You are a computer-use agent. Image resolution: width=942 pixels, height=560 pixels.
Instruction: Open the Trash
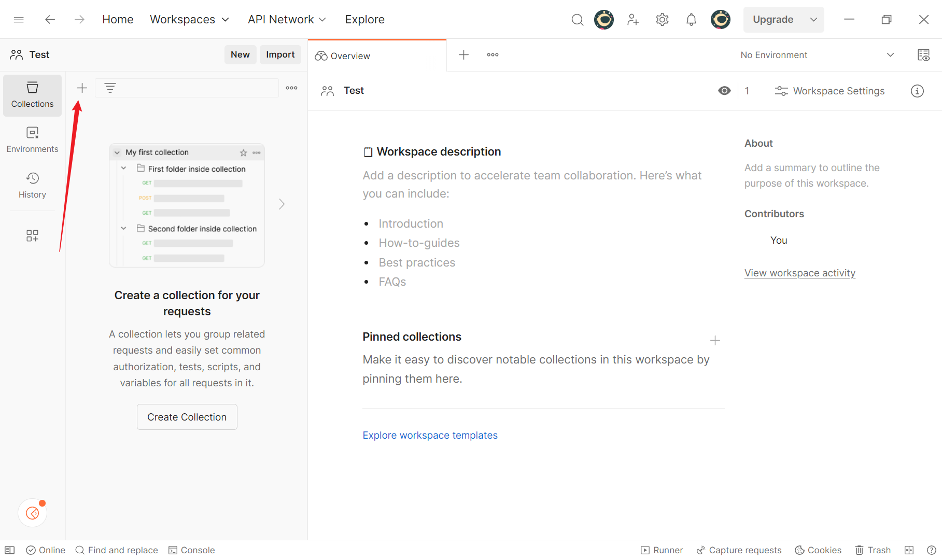pyautogui.click(x=873, y=550)
